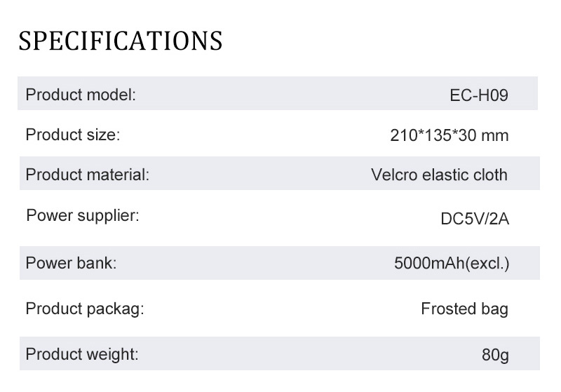Viewport: 561px width, 392px height.
Task: Click the Velcro elastic cloth value
Action: (x=440, y=175)
